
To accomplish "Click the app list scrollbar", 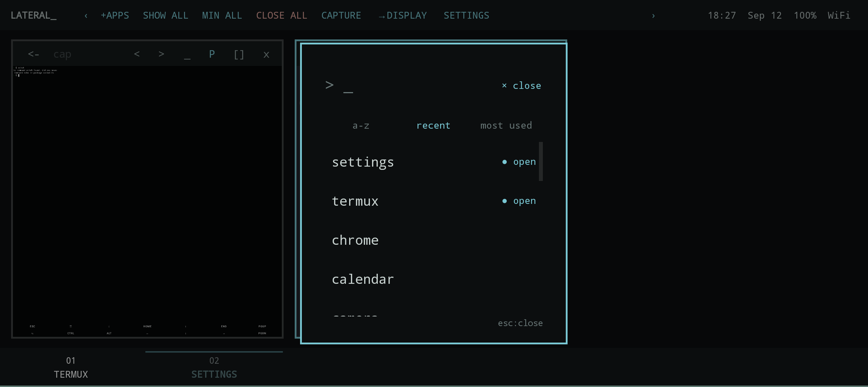I will pyautogui.click(x=541, y=162).
